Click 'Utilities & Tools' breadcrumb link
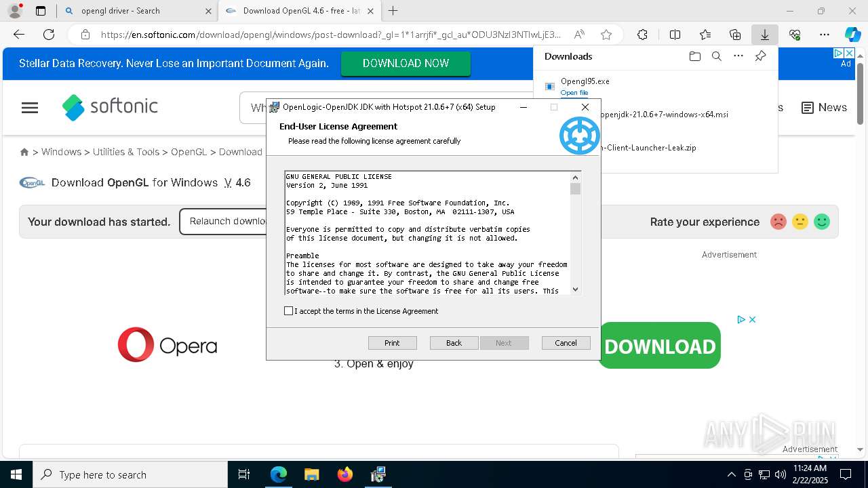 pyautogui.click(x=126, y=152)
